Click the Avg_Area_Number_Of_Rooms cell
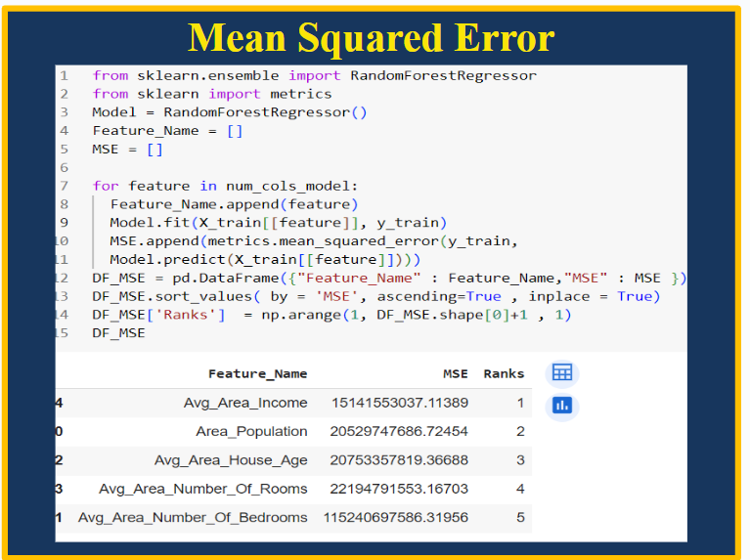The image size is (750, 560). pos(203,489)
